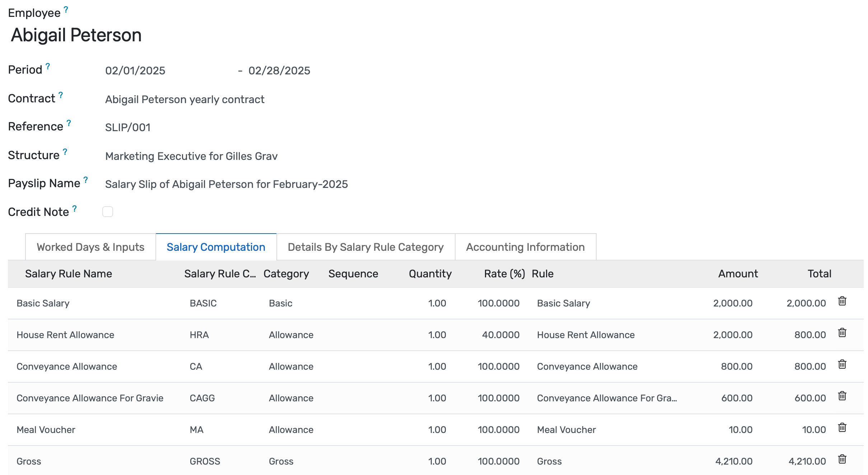Toggle the Credit Note checkbox
The image size is (868, 475).
tap(107, 212)
